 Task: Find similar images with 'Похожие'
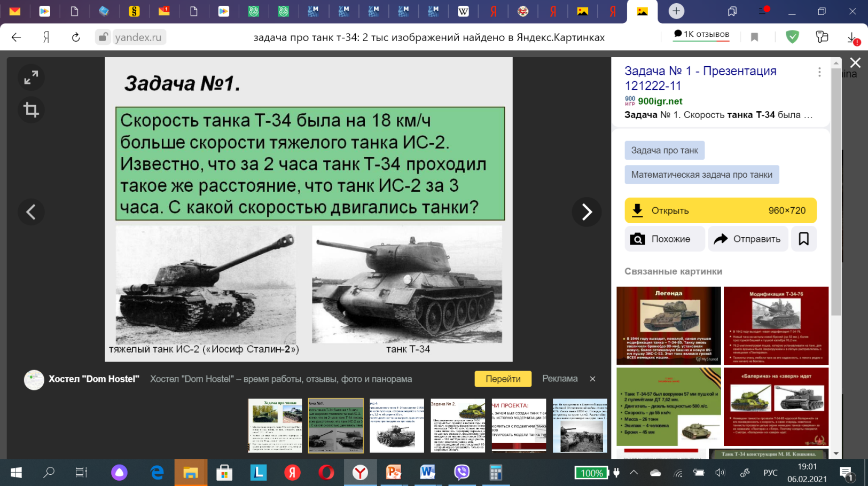(x=664, y=239)
